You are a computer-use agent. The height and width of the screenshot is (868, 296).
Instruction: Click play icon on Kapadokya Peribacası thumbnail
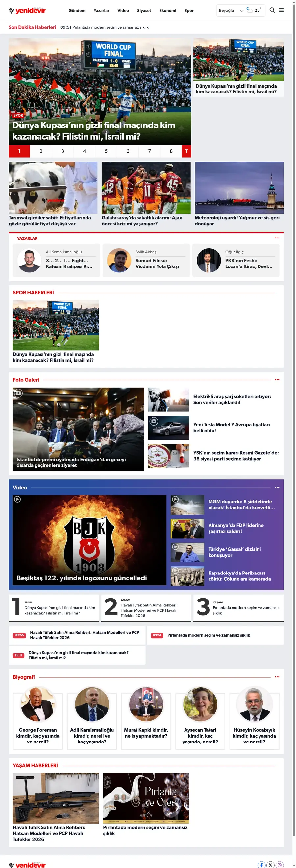coord(175,571)
